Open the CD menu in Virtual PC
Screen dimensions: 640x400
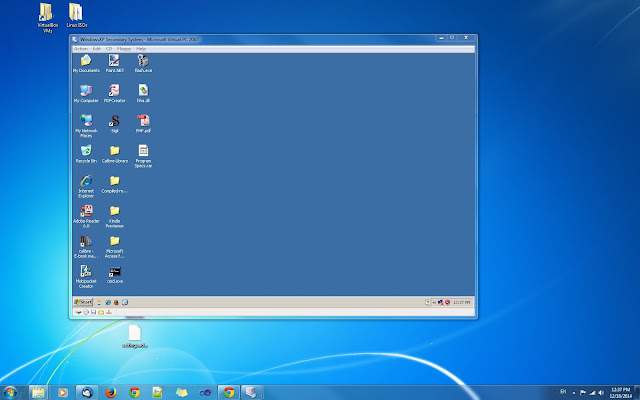point(109,49)
